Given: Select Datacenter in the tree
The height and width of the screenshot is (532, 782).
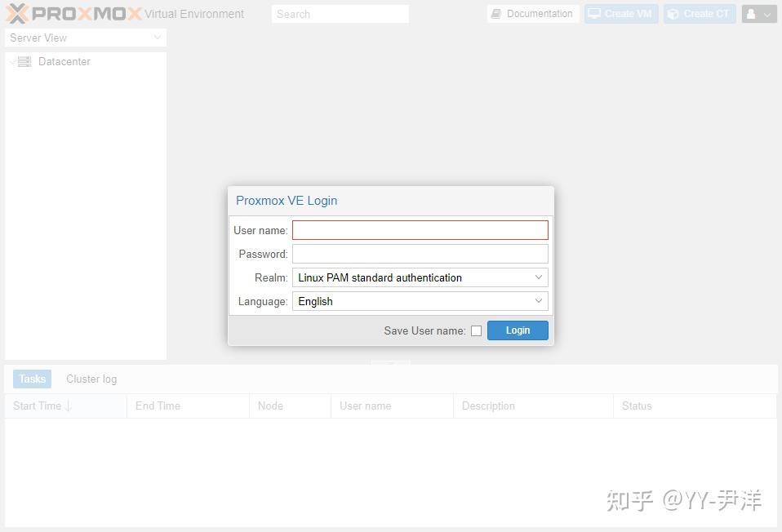Looking at the screenshot, I should [64, 62].
